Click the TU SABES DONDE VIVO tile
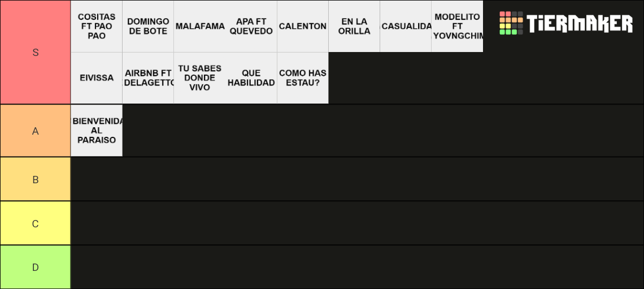This screenshot has height=289, width=644. point(199,78)
